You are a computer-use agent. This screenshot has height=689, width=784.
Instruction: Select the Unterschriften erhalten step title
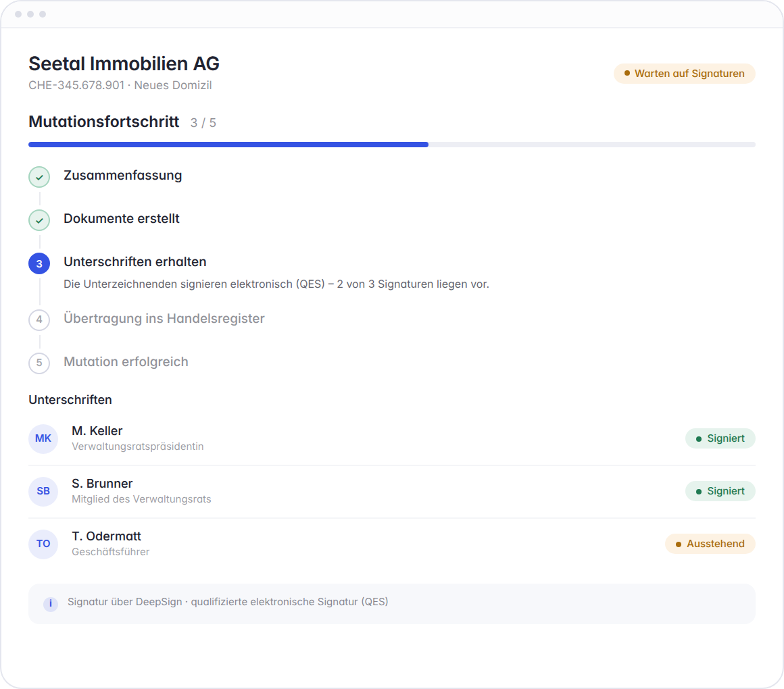[x=135, y=262]
